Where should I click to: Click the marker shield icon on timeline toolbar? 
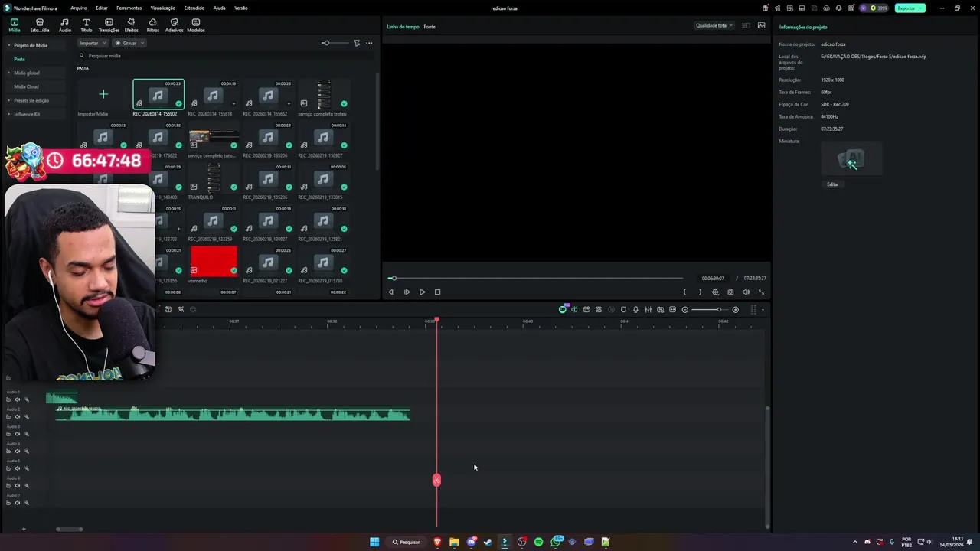623,309
